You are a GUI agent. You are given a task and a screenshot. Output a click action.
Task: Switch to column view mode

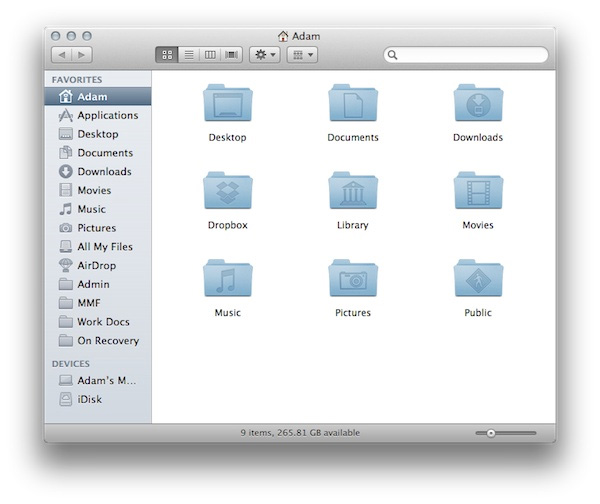(x=210, y=54)
